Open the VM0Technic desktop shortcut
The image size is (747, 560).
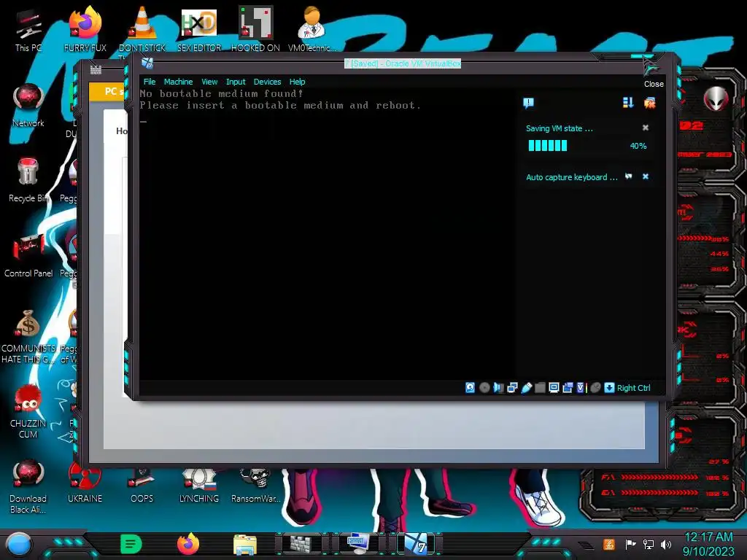pyautogui.click(x=312, y=30)
